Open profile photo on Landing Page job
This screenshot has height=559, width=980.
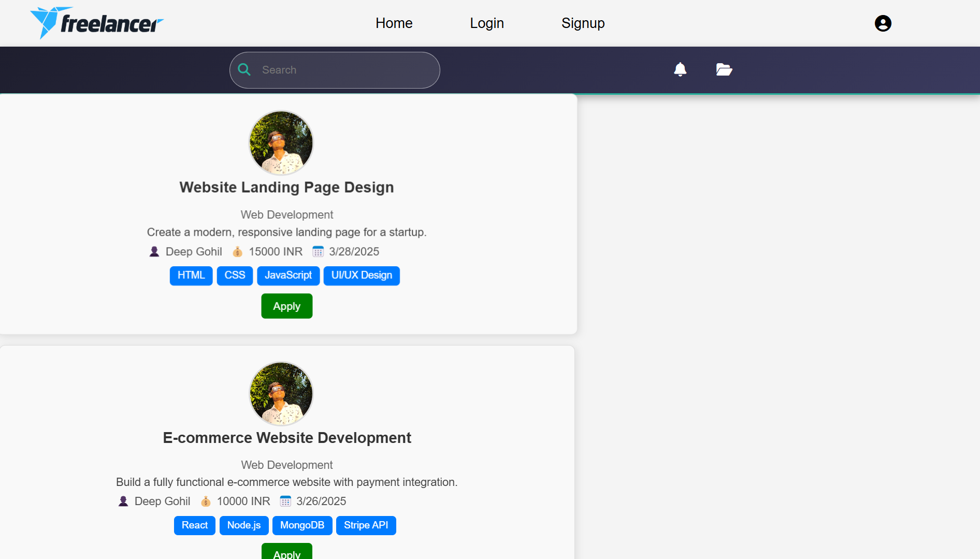(281, 143)
